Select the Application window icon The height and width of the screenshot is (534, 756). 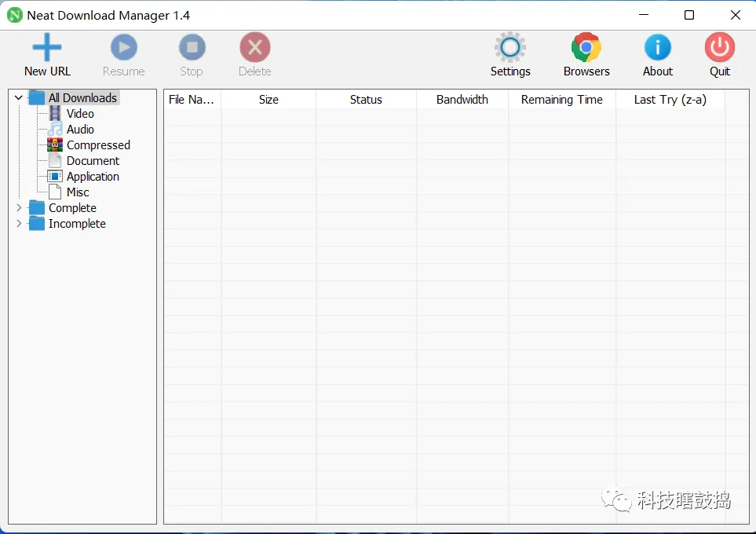click(55, 176)
